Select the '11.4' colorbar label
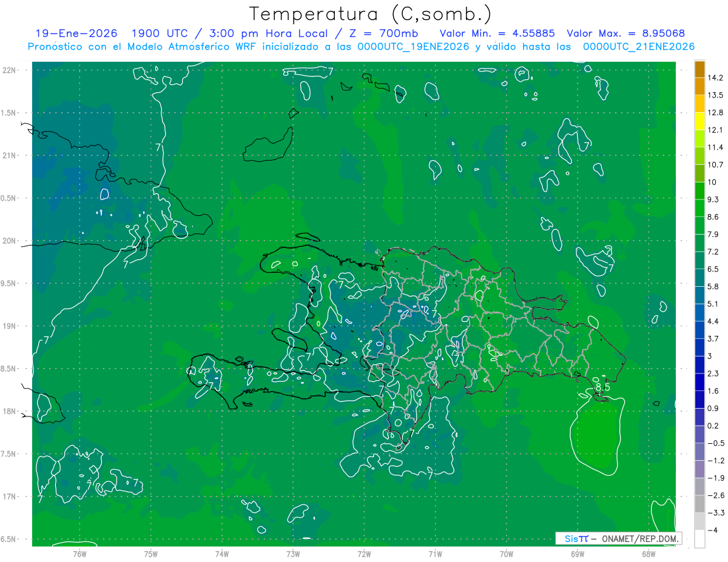The height and width of the screenshot is (562, 728). click(x=715, y=147)
